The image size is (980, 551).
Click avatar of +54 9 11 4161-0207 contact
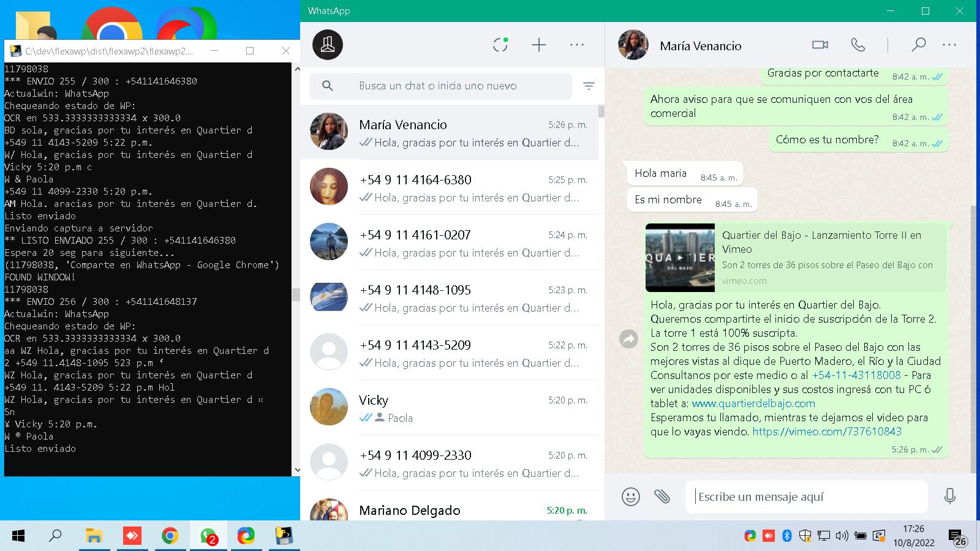tap(329, 241)
